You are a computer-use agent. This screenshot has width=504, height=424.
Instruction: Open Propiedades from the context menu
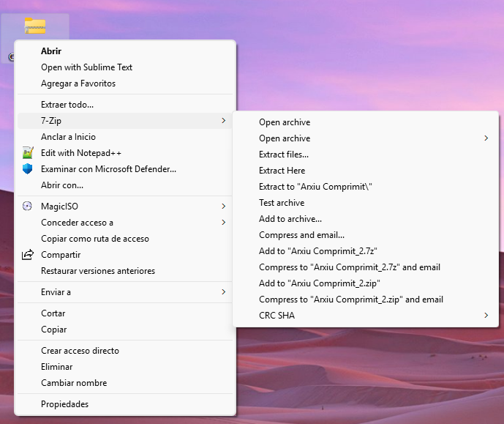[x=124, y=403]
